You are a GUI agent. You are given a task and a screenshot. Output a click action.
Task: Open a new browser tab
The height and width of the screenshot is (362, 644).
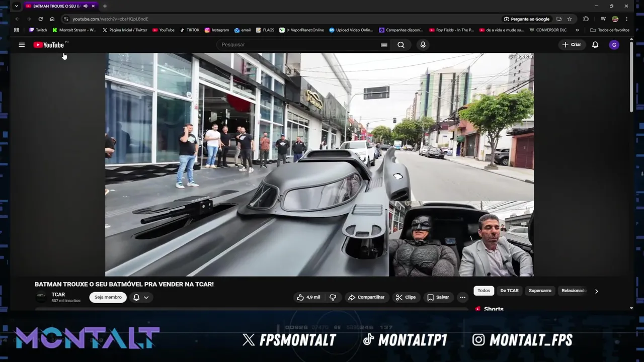pos(105,6)
